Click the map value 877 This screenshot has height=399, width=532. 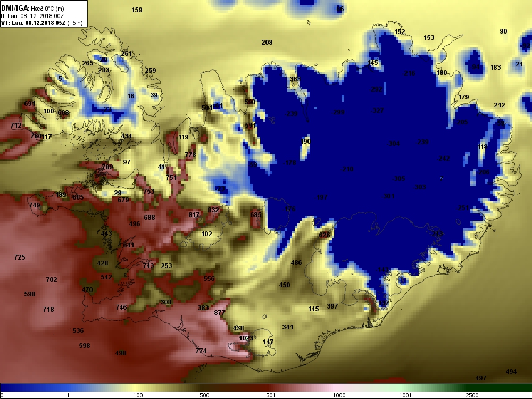click(x=220, y=313)
